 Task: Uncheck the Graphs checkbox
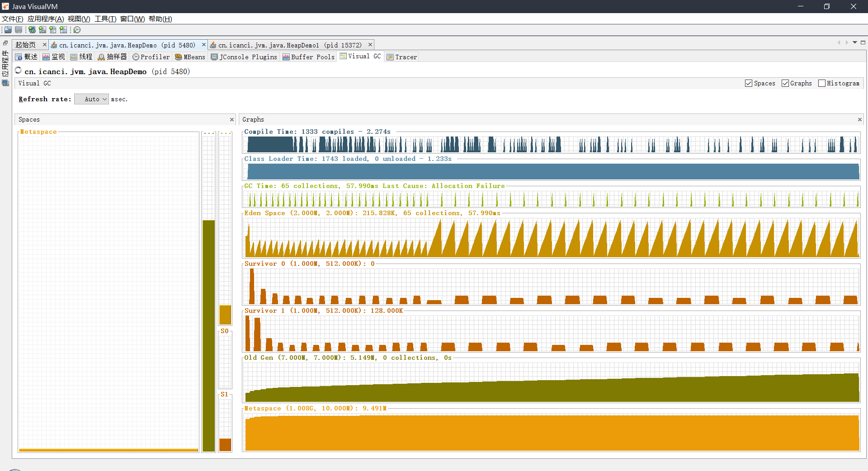point(785,83)
